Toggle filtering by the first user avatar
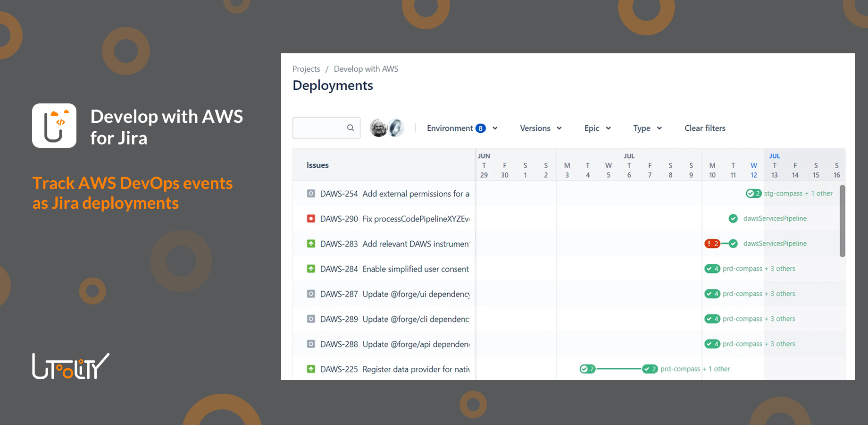The width and height of the screenshot is (868, 425). (x=378, y=127)
